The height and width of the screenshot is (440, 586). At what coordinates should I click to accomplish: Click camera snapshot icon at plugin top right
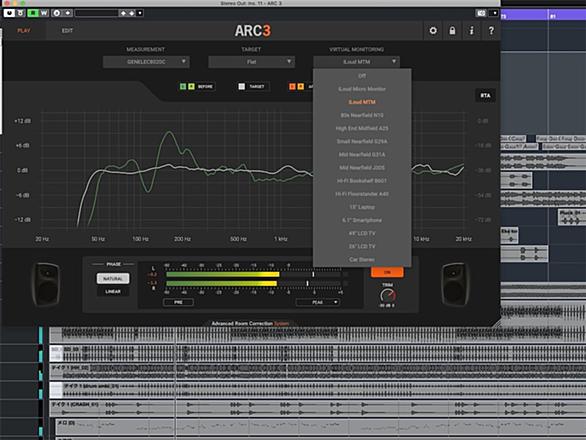(x=481, y=13)
